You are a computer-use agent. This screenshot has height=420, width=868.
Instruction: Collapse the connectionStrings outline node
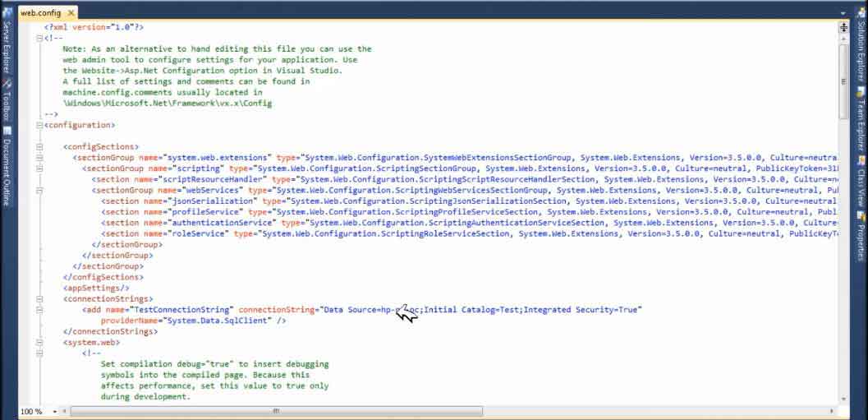pos(39,300)
